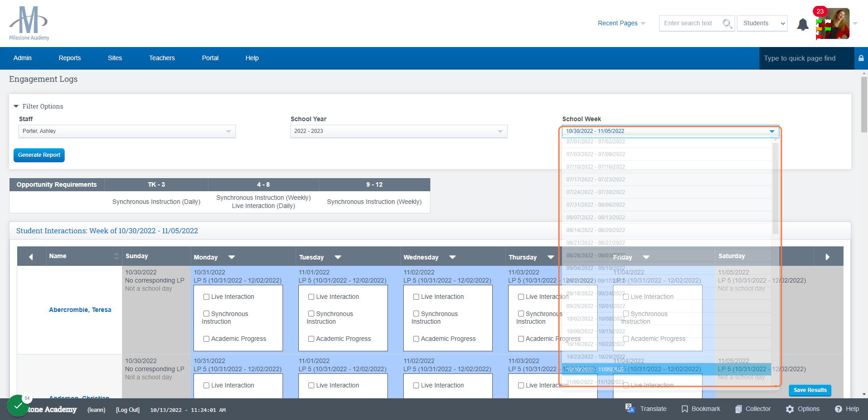The image size is (868, 420).
Task: Check Synchronous Instruction for Abercrombie on Monday
Action: [x=206, y=314]
